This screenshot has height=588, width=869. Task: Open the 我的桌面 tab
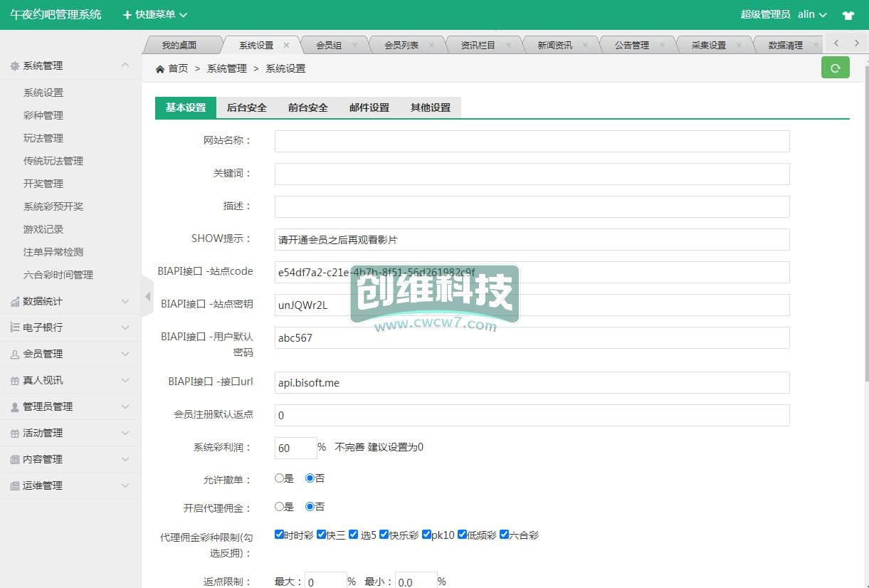(x=179, y=45)
